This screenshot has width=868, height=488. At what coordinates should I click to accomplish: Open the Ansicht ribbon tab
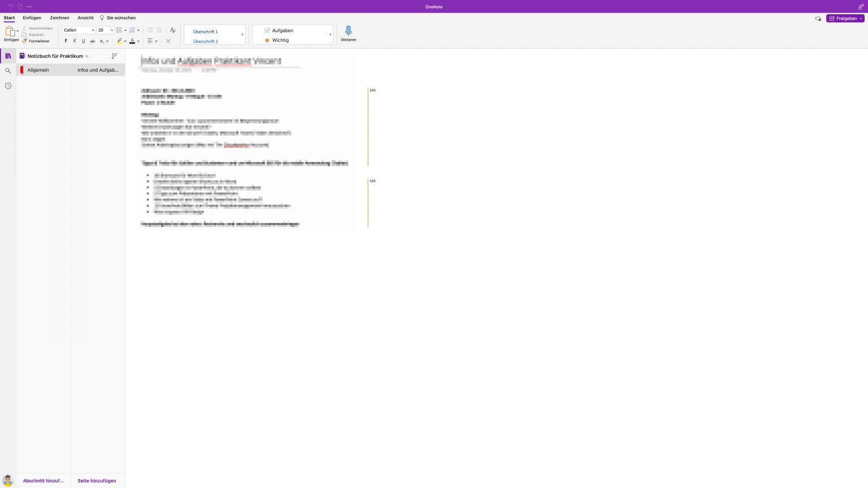click(x=85, y=18)
